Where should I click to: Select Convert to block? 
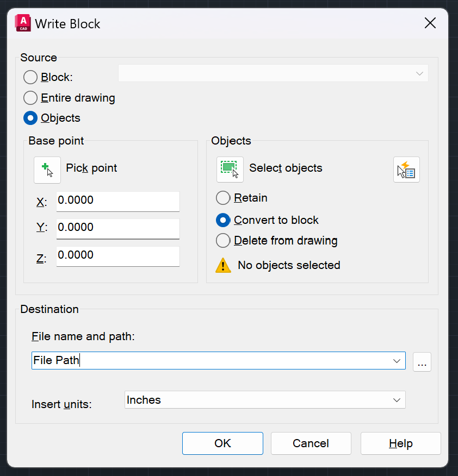223,220
